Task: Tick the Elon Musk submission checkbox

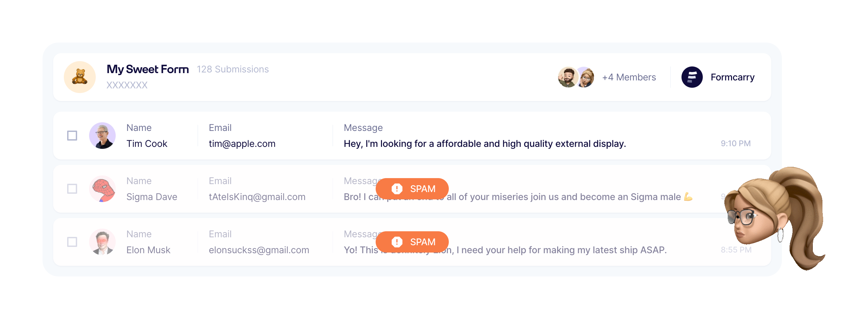Action: (72, 242)
